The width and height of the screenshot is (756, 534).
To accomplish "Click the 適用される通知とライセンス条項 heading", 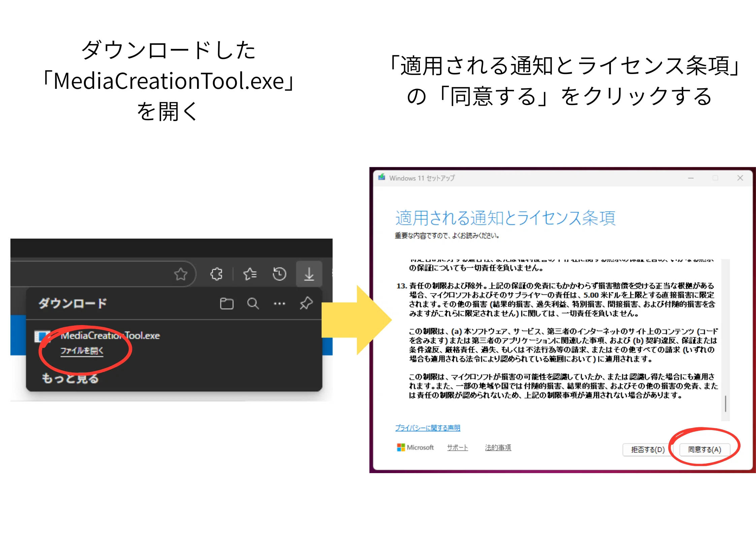I will tap(505, 218).
